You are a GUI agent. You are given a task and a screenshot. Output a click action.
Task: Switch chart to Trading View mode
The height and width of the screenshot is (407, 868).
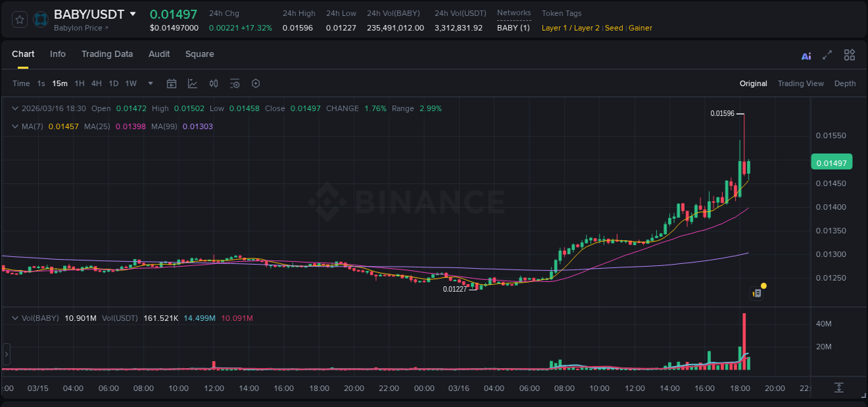tap(800, 83)
